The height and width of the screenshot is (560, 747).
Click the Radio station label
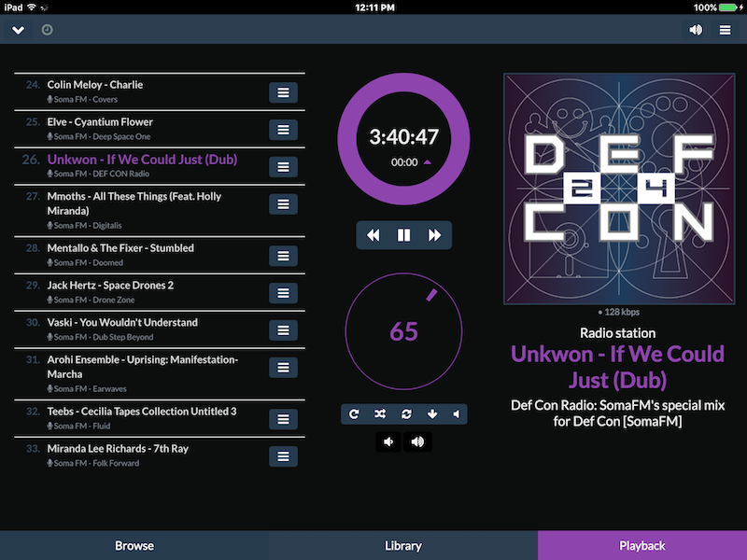pyautogui.click(x=617, y=333)
